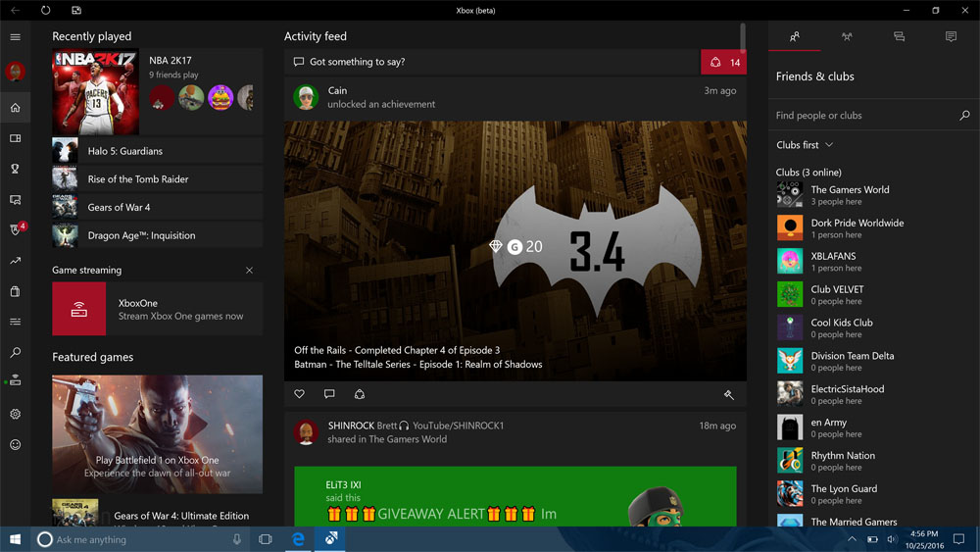Open Gears of War 4 in Recently played
The width and height of the screenshot is (980, 552).
tap(158, 207)
